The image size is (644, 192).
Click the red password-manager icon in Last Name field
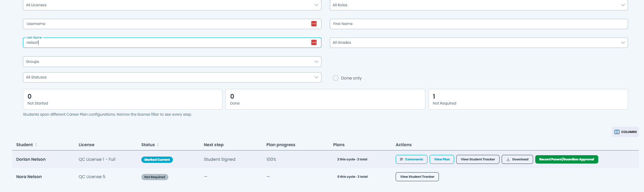[314, 42]
